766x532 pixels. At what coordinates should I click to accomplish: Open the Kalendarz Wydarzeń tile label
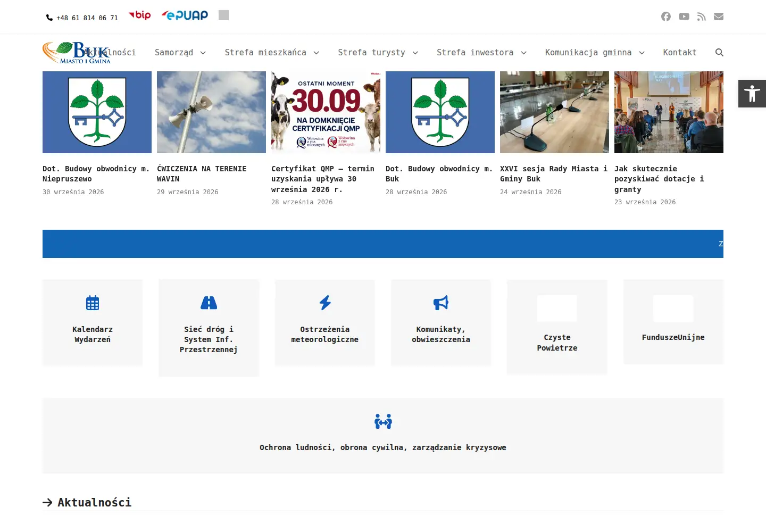[93, 334]
